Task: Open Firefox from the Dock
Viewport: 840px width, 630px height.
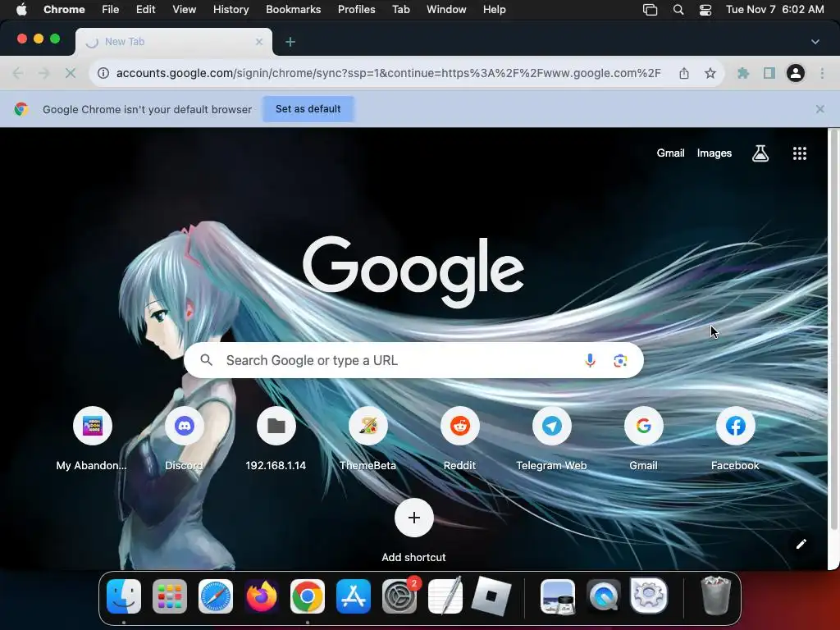Action: point(262,596)
